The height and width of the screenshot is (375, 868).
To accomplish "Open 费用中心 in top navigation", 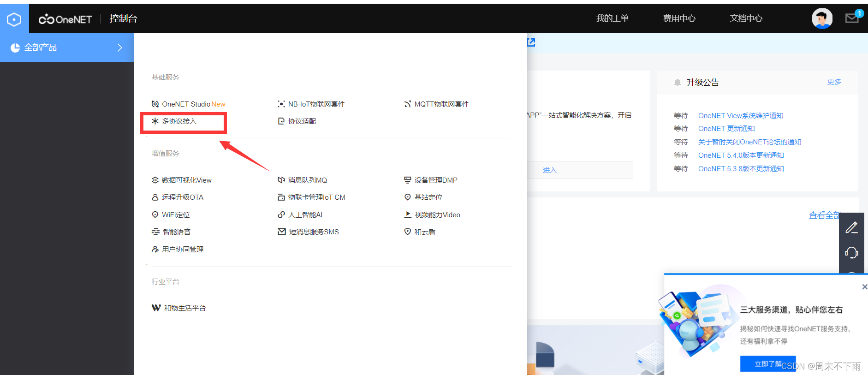I will pyautogui.click(x=679, y=18).
